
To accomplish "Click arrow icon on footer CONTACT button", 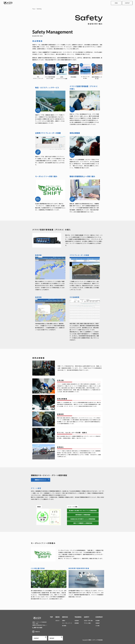I will [x=45, y=637].
